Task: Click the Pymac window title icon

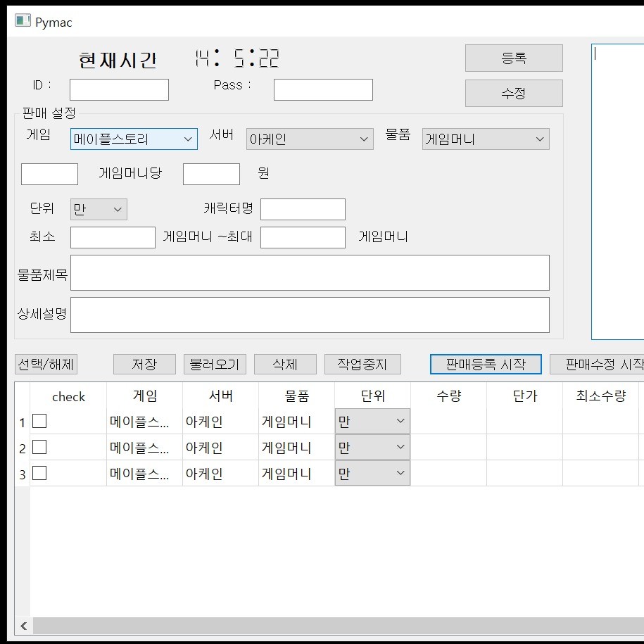Action: (23, 21)
